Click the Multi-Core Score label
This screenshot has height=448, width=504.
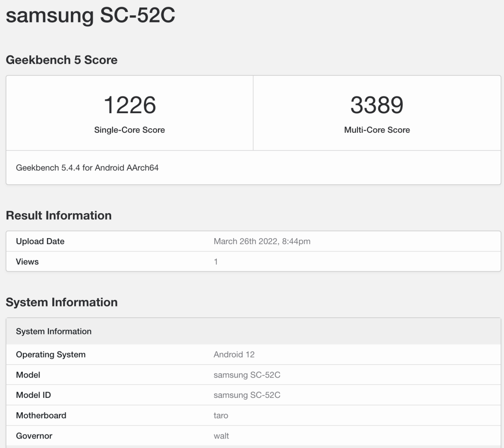tap(377, 130)
